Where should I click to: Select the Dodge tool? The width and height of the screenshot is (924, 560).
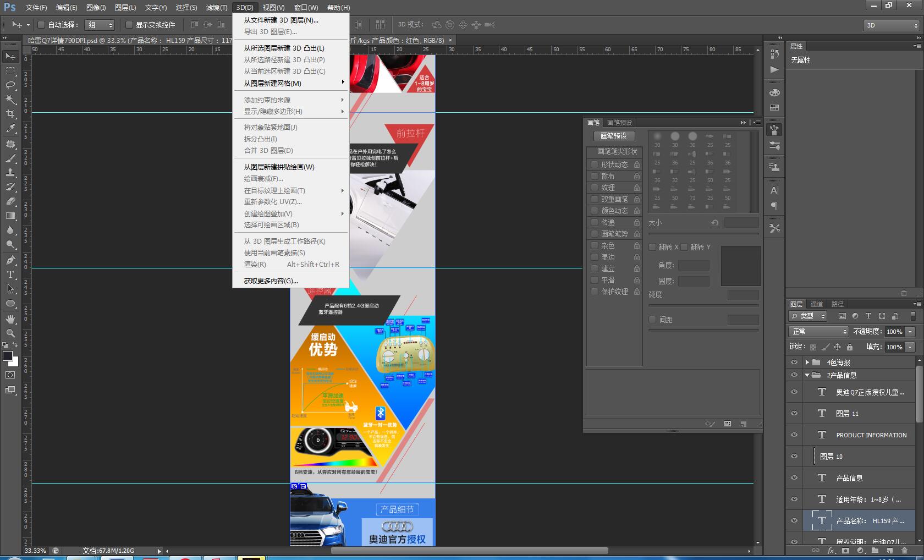(10, 244)
